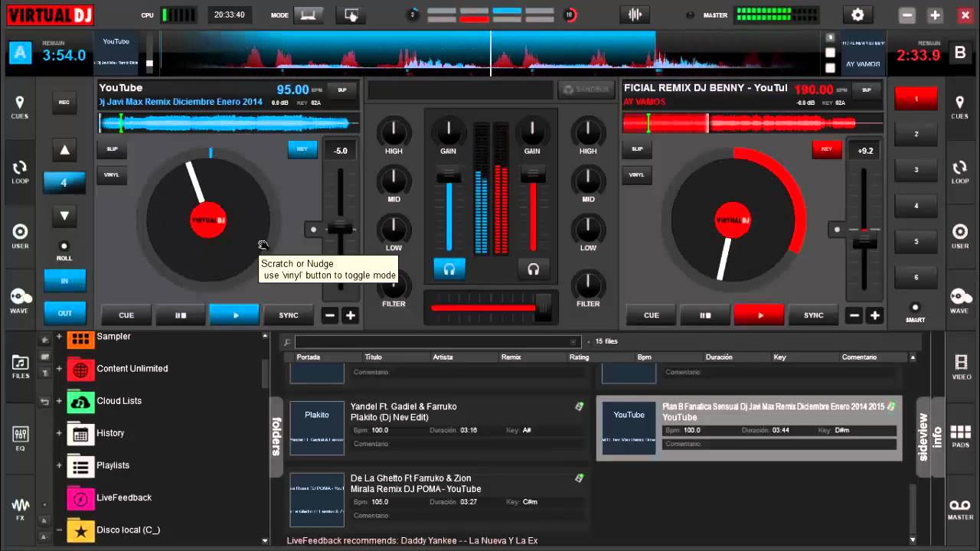
Task: Increase loop length with up arrow
Action: [x=64, y=150]
